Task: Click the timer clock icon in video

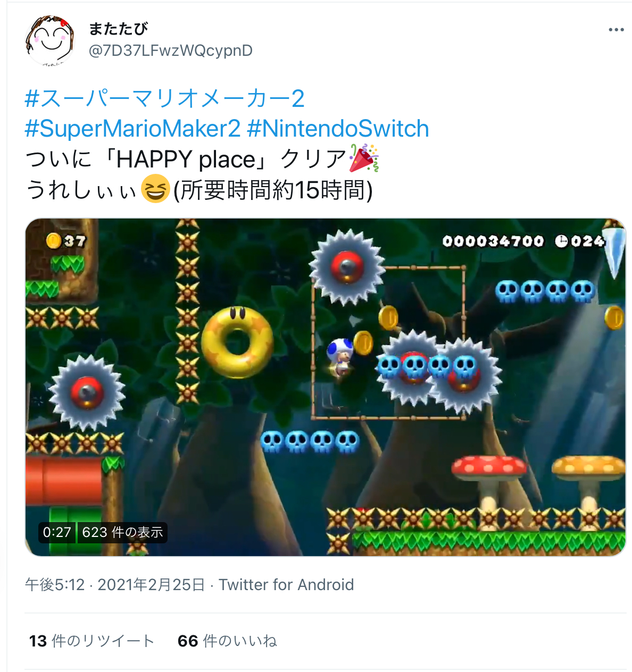Action: coord(561,242)
